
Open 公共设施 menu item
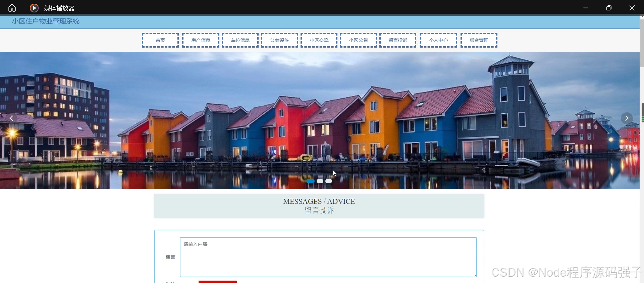(279, 40)
